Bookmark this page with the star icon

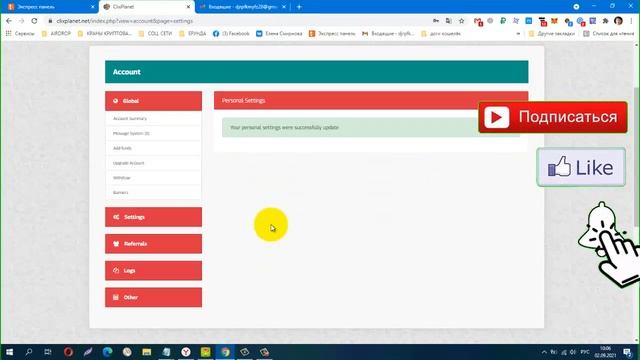462,21
